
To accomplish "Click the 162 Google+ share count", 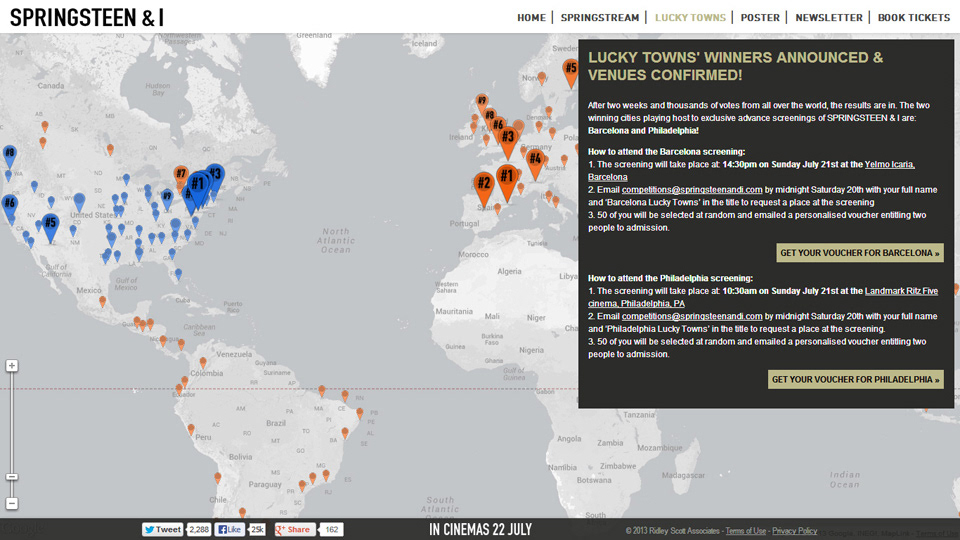I will pos(331,530).
